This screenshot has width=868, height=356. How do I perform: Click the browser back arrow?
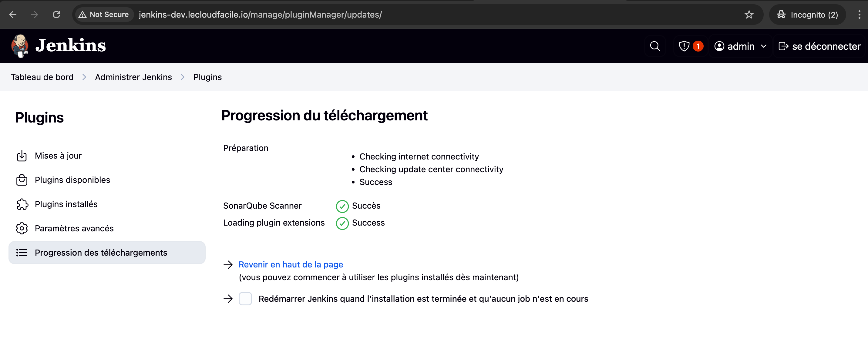coord(13,15)
